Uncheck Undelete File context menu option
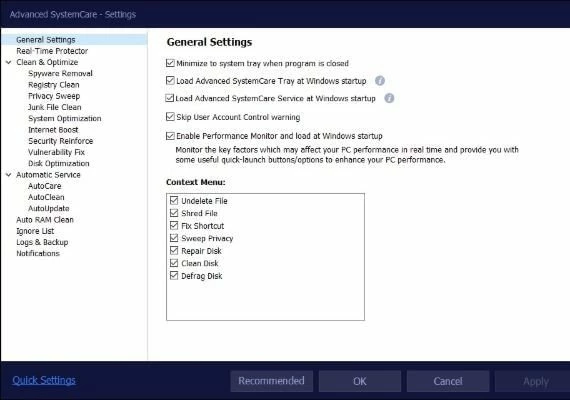 pyautogui.click(x=174, y=200)
